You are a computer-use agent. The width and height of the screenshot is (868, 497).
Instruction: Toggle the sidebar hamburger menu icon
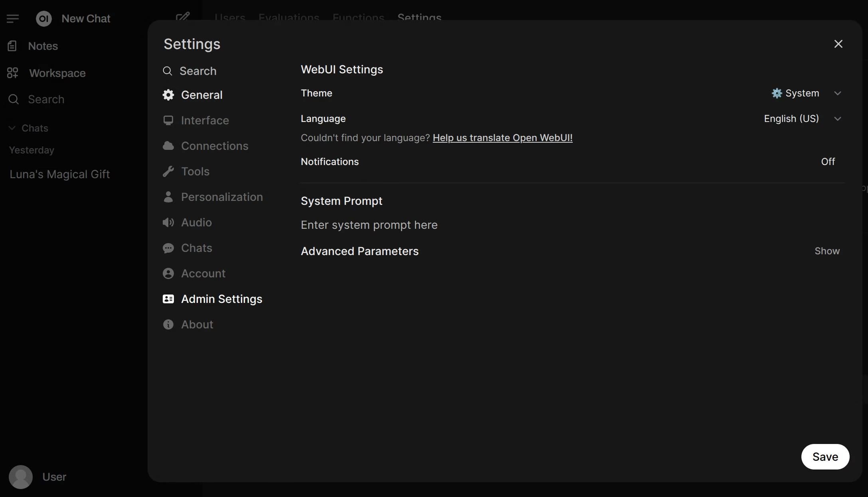(13, 18)
